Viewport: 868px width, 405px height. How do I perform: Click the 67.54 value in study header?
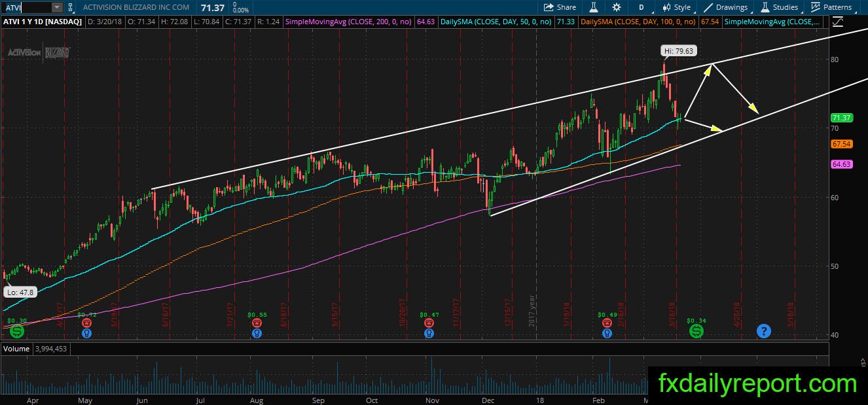pos(710,22)
